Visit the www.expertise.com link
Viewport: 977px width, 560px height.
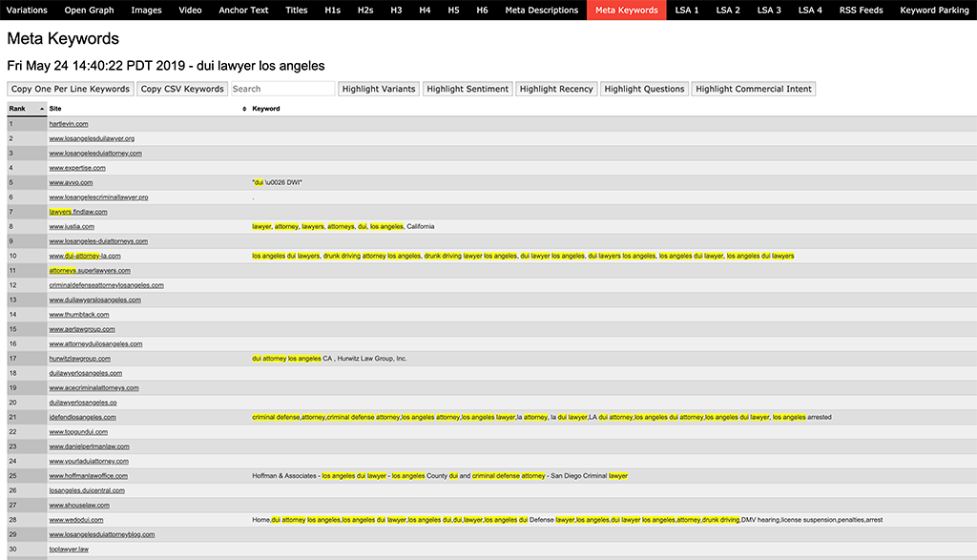pos(77,168)
